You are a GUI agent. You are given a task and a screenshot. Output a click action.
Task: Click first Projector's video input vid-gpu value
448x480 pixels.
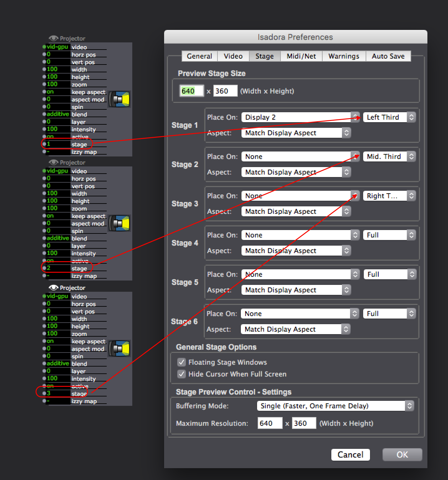pos(58,47)
